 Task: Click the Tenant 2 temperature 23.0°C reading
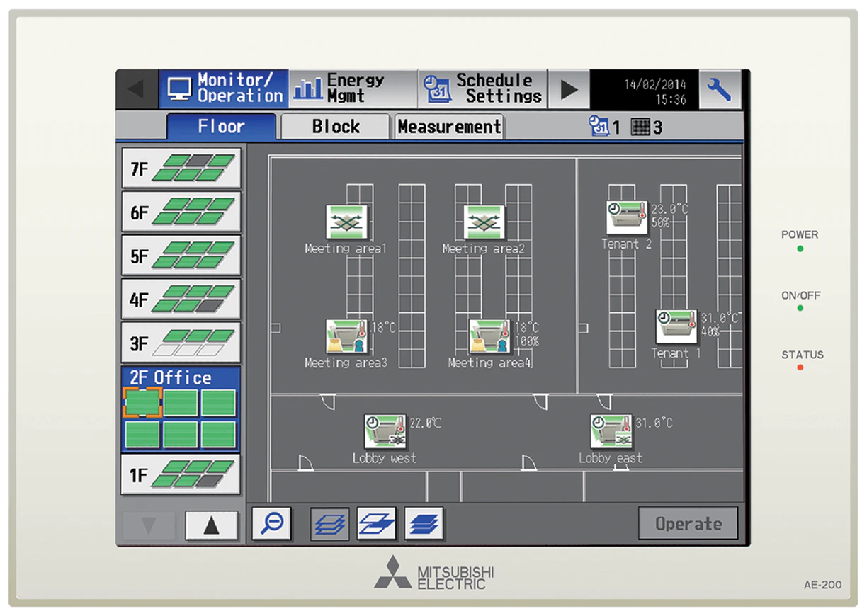click(x=669, y=209)
